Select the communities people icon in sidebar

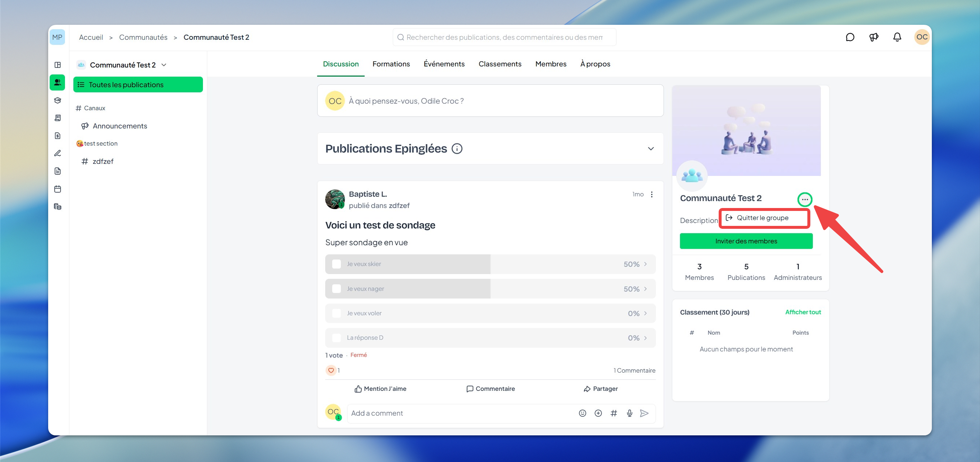pos(57,82)
